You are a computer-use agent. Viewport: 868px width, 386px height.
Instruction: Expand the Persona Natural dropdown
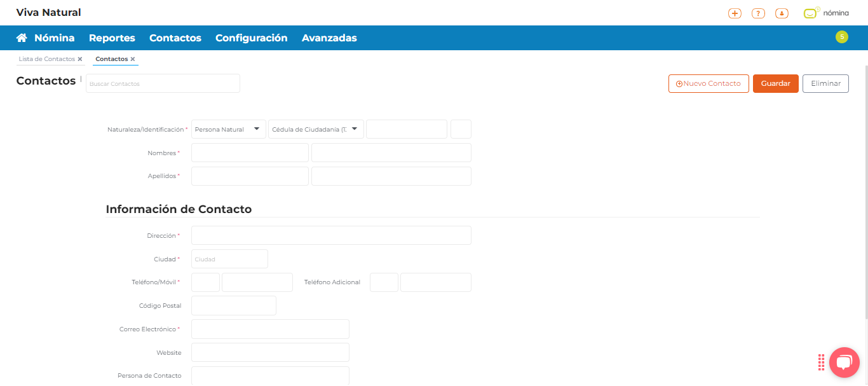(x=229, y=129)
